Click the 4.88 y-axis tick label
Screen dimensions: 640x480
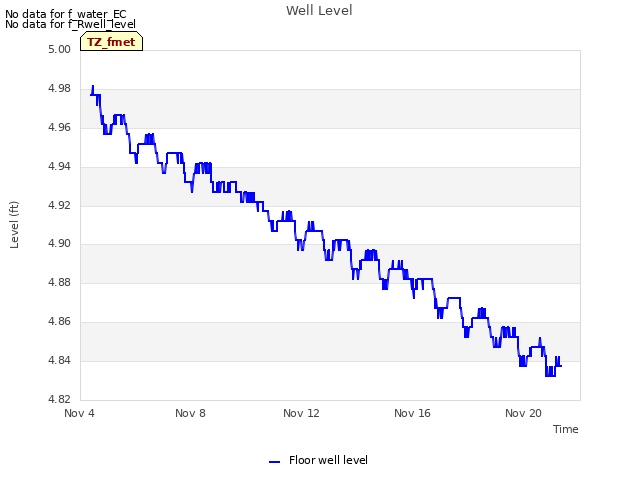coord(59,282)
